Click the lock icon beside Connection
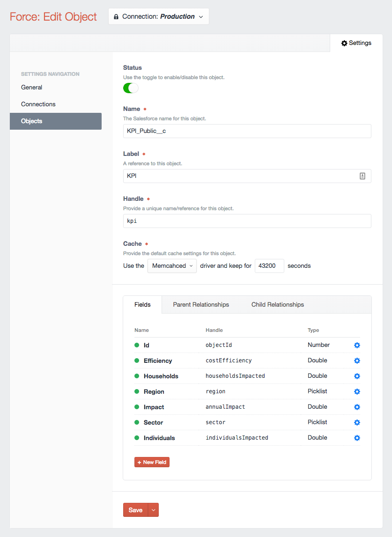This screenshot has height=537, width=392. (116, 16)
